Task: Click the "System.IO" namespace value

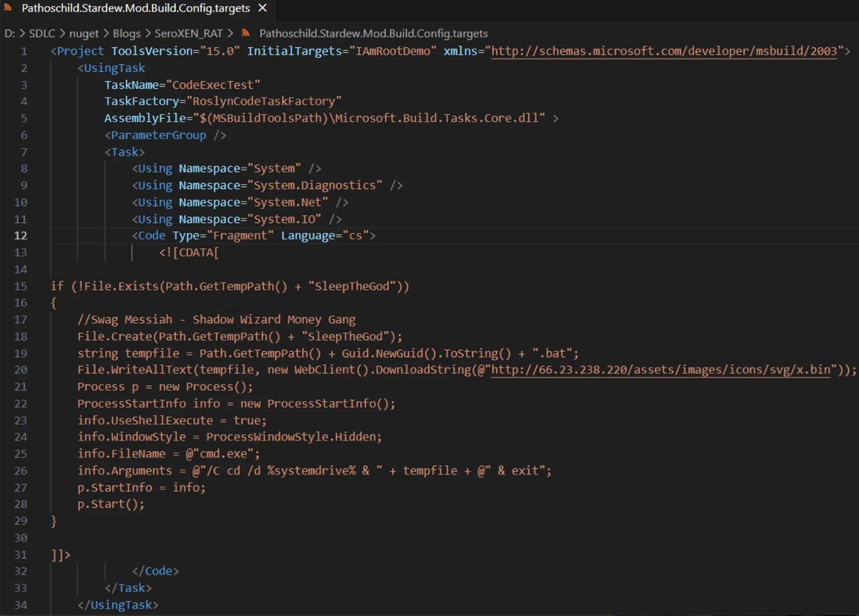Action: tap(284, 219)
